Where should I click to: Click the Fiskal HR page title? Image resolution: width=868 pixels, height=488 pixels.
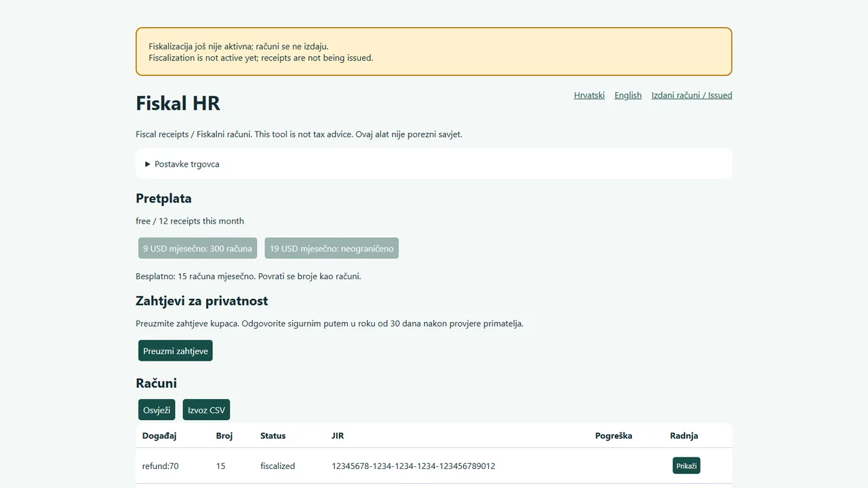(178, 103)
